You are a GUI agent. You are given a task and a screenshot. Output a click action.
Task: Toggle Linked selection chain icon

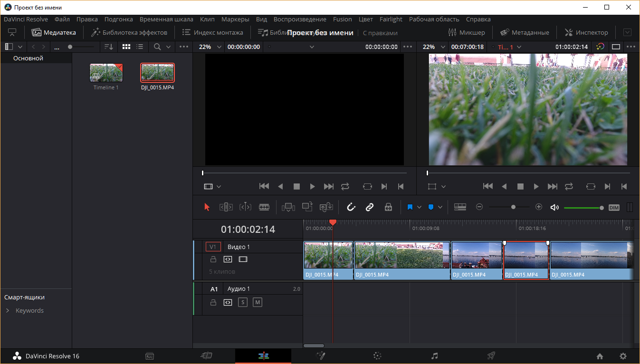pyautogui.click(x=370, y=207)
